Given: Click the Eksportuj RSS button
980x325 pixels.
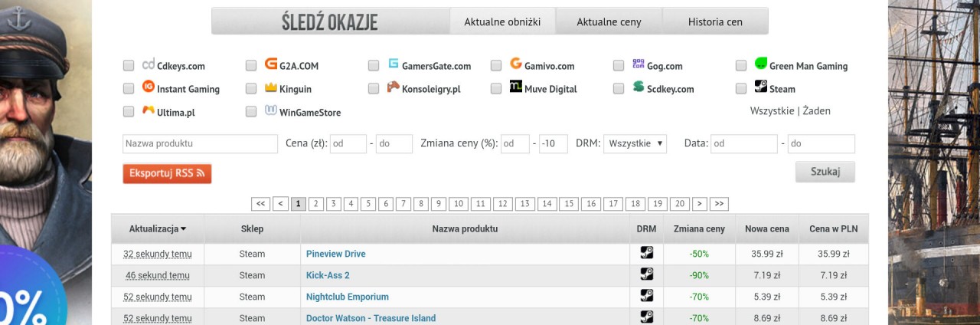Looking at the screenshot, I should coord(167,173).
